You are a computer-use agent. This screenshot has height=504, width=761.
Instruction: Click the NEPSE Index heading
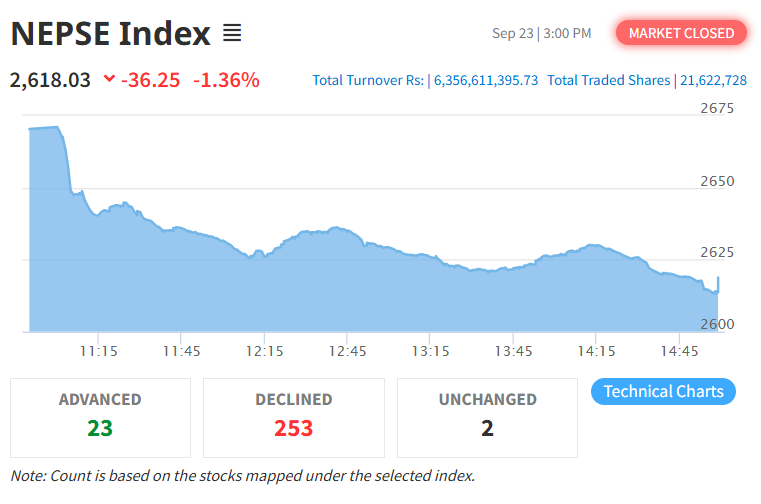pyautogui.click(x=111, y=34)
